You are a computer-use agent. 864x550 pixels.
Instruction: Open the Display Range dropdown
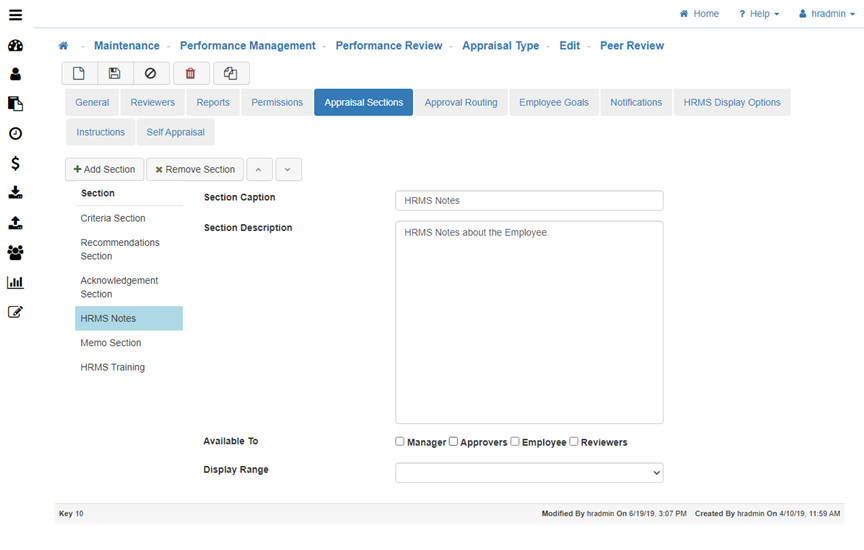tap(529, 472)
